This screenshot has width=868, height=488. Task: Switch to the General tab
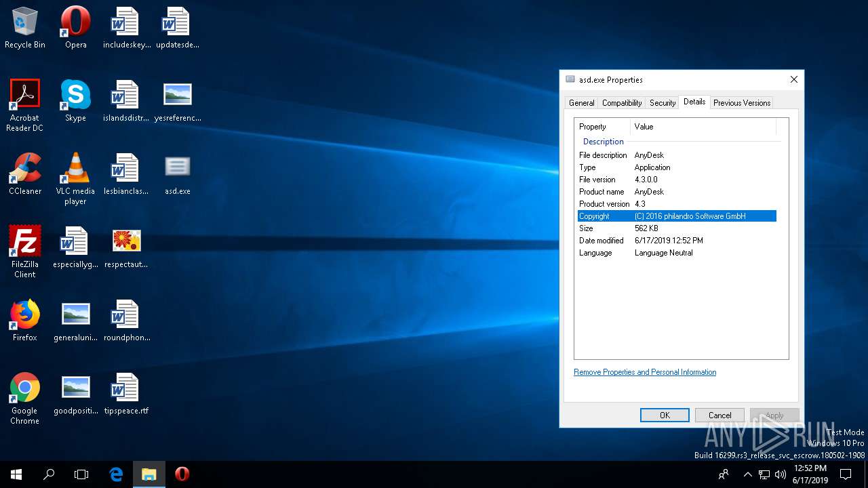[x=581, y=103]
